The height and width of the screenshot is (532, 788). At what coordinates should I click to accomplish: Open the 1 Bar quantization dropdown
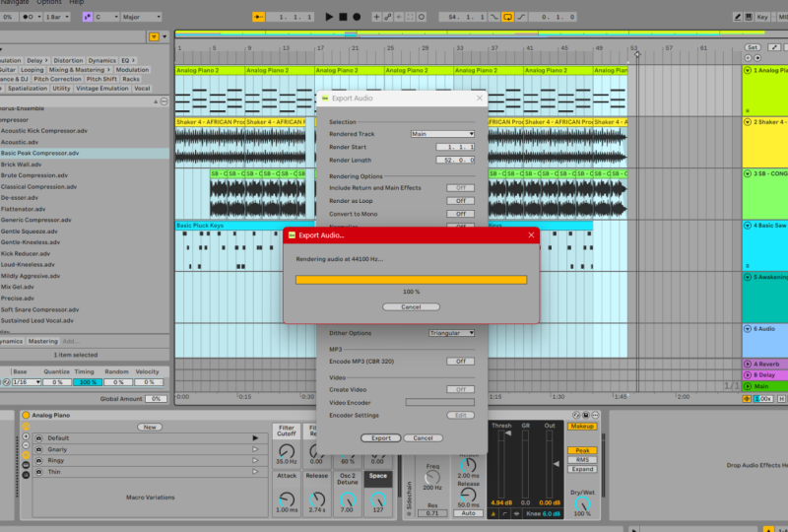point(57,17)
